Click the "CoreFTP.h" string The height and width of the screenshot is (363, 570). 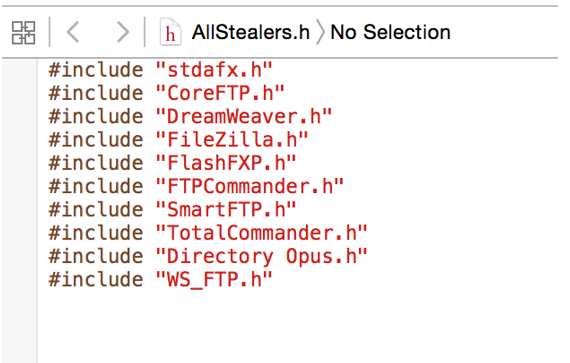220,93
